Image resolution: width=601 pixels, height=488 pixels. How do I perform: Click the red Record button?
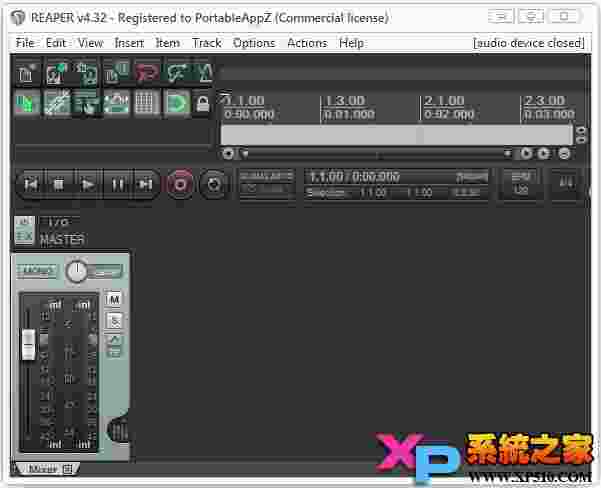tap(180, 185)
